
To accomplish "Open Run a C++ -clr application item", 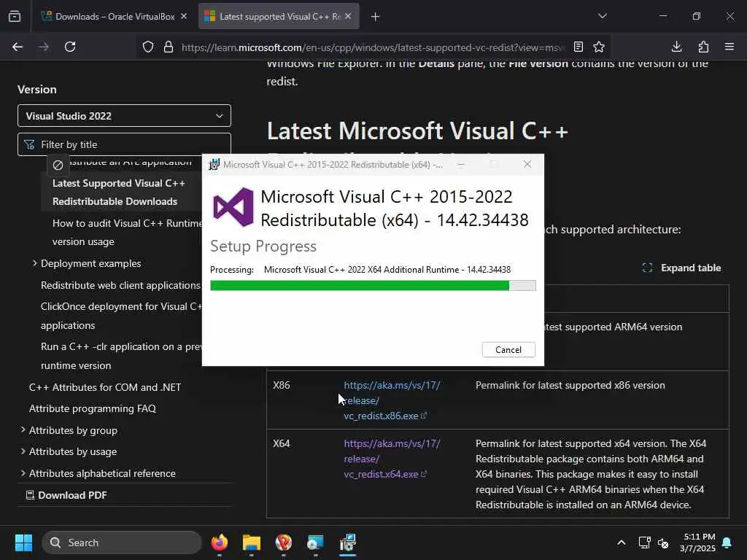I will [x=121, y=356].
